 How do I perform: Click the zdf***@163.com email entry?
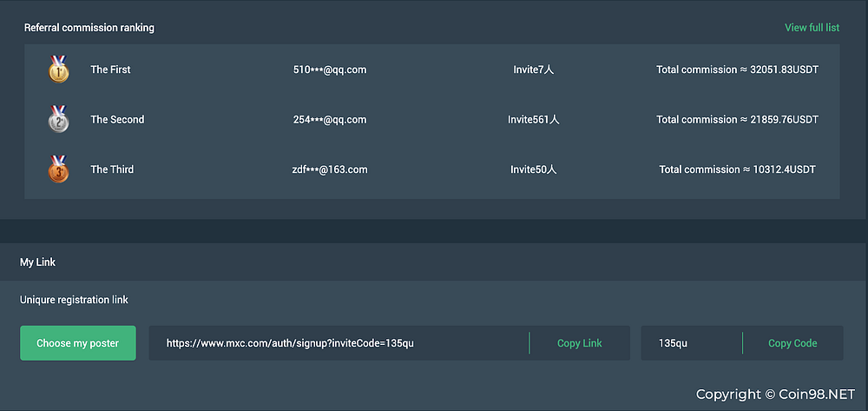(x=330, y=169)
